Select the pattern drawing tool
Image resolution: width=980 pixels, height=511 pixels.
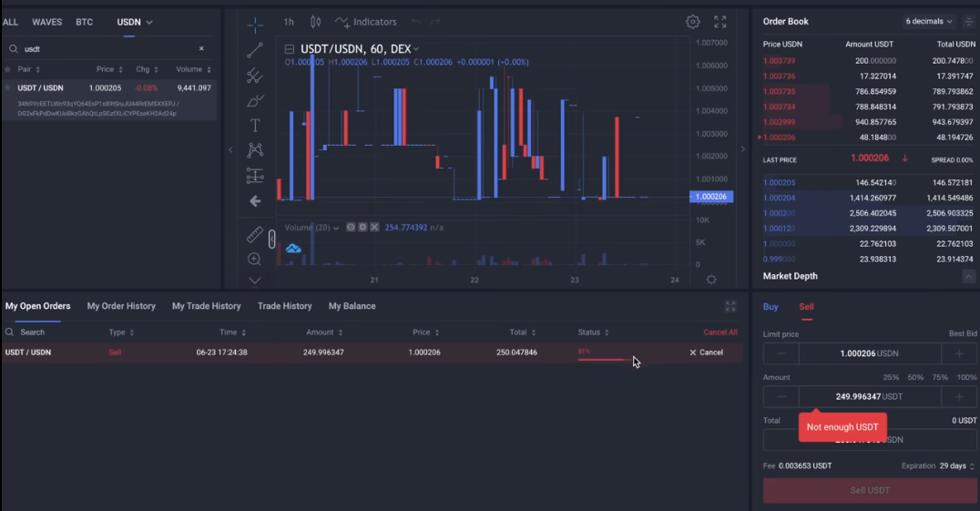pos(255,150)
